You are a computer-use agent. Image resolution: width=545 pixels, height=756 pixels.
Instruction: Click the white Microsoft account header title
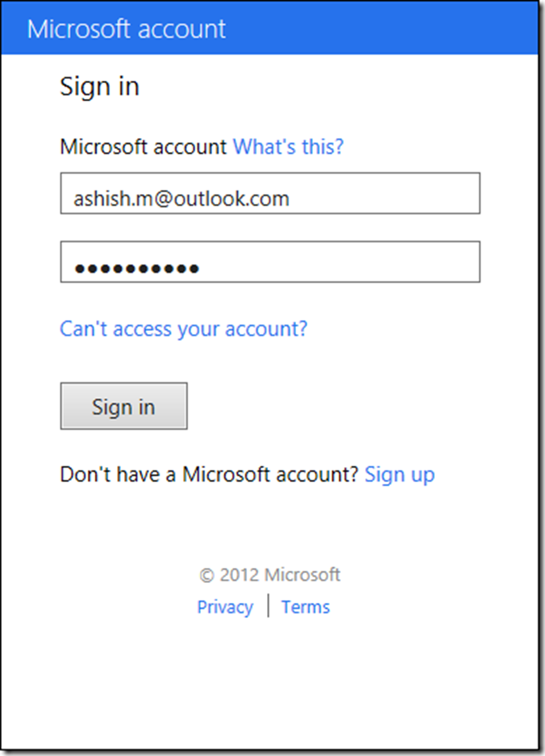[126, 29]
